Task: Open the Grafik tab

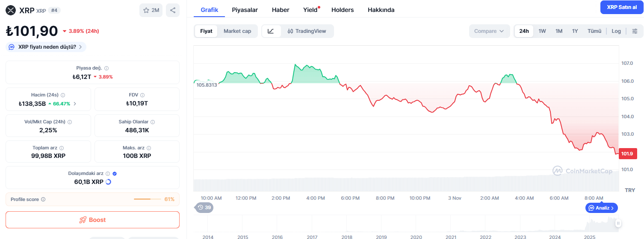Action: click(x=210, y=10)
